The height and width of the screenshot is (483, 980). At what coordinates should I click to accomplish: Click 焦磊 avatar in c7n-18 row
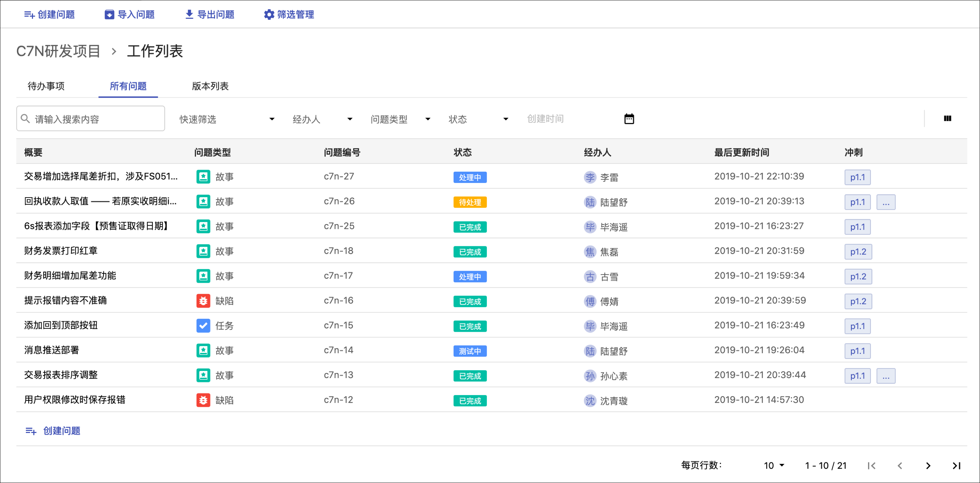pyautogui.click(x=590, y=252)
